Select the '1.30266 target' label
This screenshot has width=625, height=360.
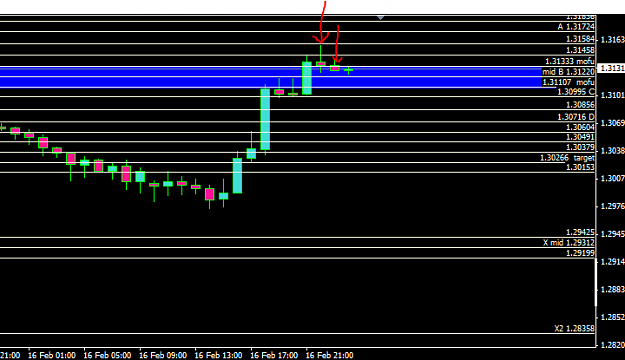coord(567,158)
